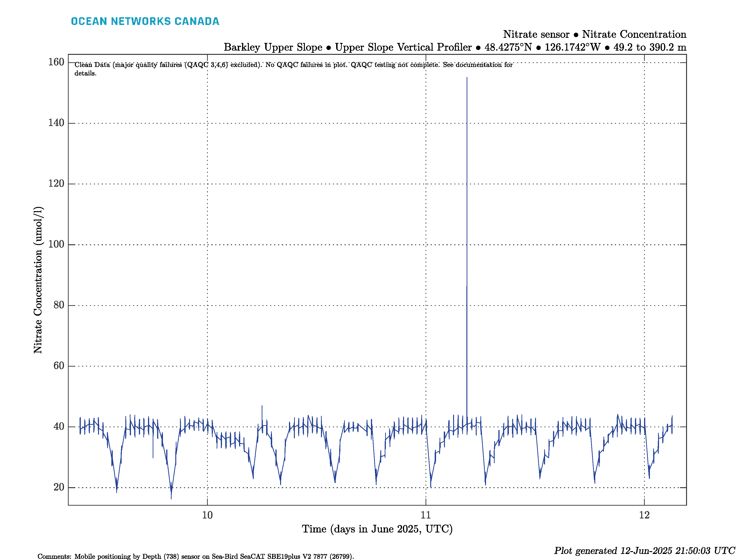Click x-axis tick label 12
The image size is (747, 560).
coord(644,515)
